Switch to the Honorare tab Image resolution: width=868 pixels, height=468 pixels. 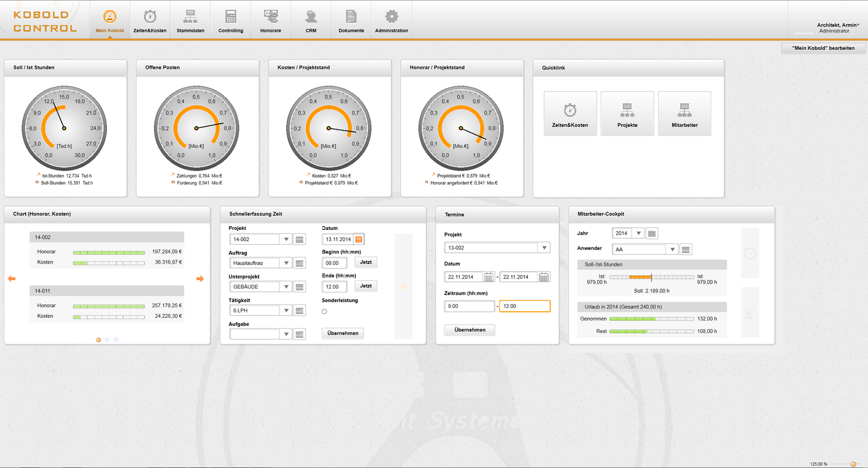271,21
